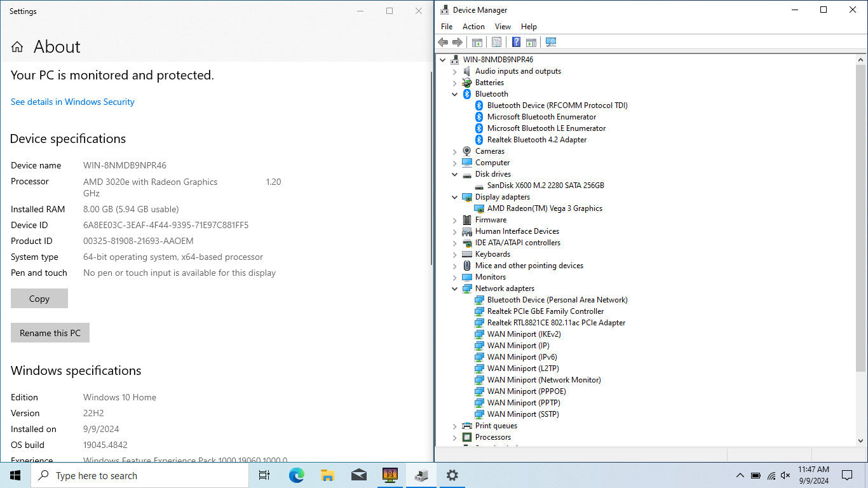The width and height of the screenshot is (868, 488).
Task: Collapse the Bluetooth category
Action: [455, 94]
